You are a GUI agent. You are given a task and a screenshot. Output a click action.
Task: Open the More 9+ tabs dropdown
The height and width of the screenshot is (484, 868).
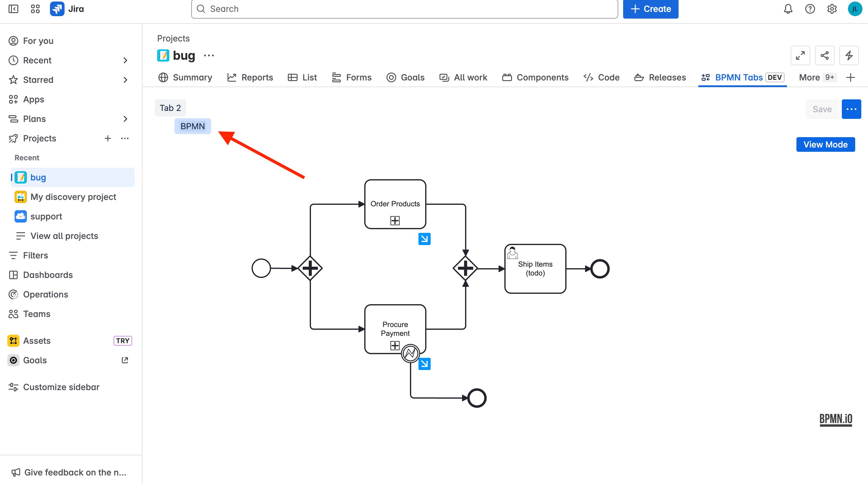[817, 78]
